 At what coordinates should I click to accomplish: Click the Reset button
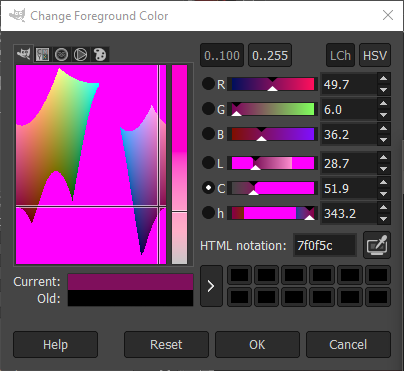(x=166, y=344)
